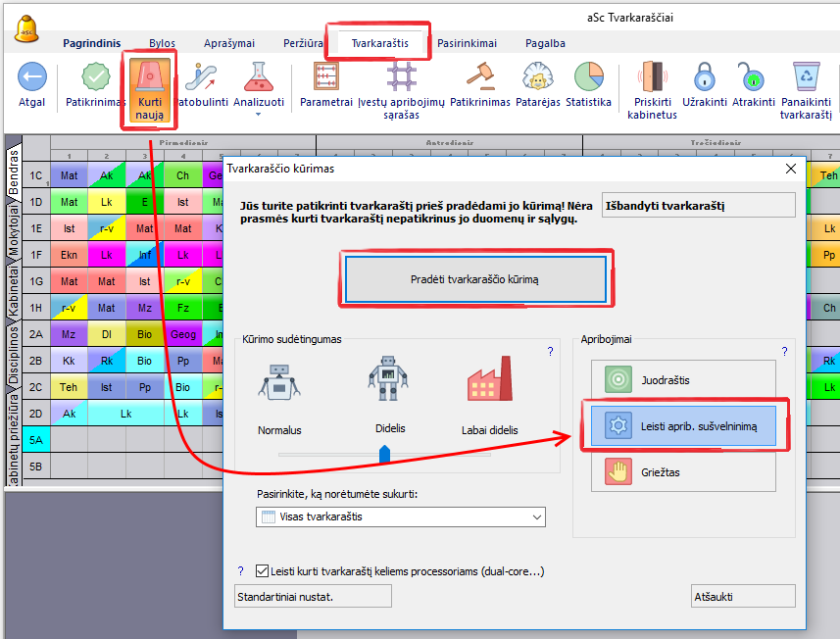Expand the Visas tvarkaraštis dropdown
Image resolution: width=840 pixels, height=639 pixels.
click(536, 516)
